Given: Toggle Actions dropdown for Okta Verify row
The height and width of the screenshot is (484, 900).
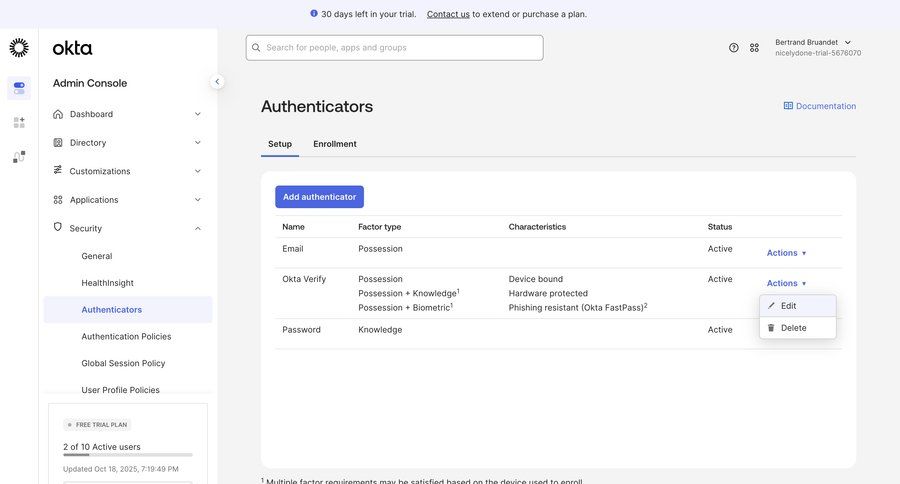Looking at the screenshot, I should tap(786, 283).
